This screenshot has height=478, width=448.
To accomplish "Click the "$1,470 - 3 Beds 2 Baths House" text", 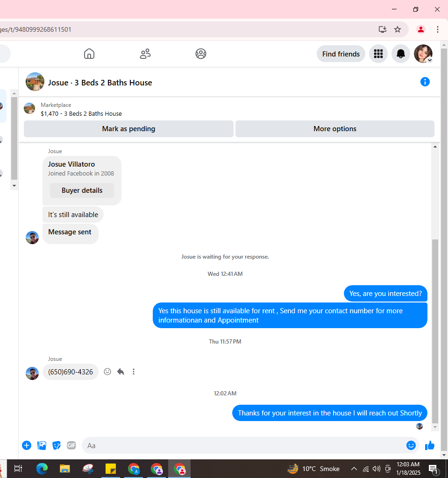I will point(81,114).
